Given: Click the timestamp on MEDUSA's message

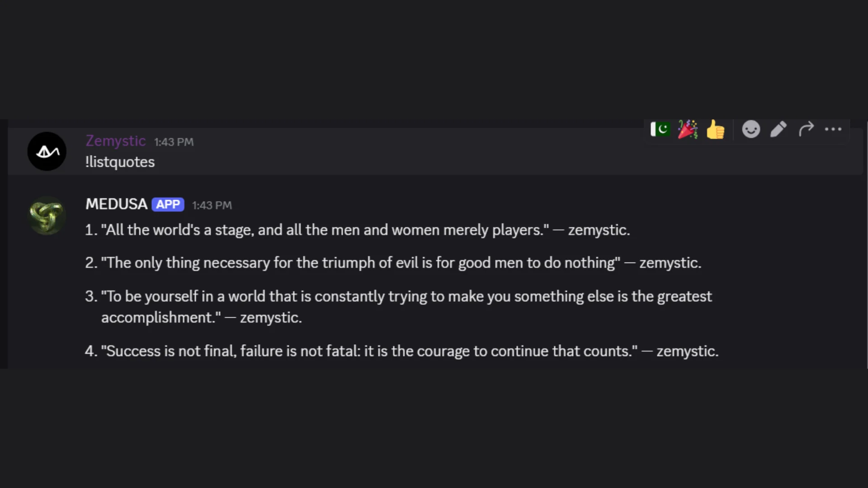Looking at the screenshot, I should click(x=212, y=206).
